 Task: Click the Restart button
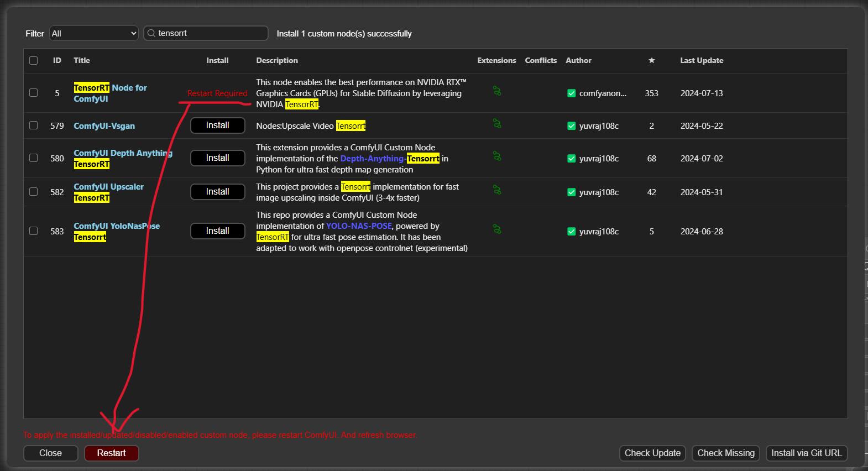(112, 453)
